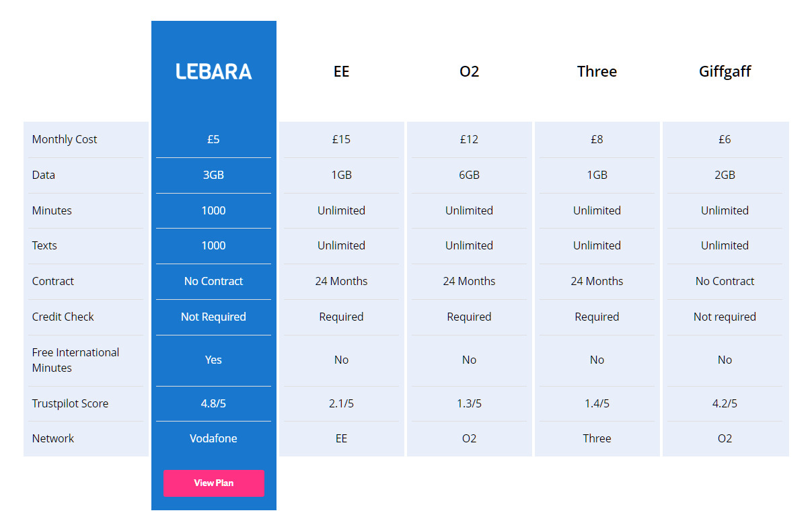The height and width of the screenshot is (519, 812).
Task: Click the Lebara logo in the header
Action: [x=214, y=71]
